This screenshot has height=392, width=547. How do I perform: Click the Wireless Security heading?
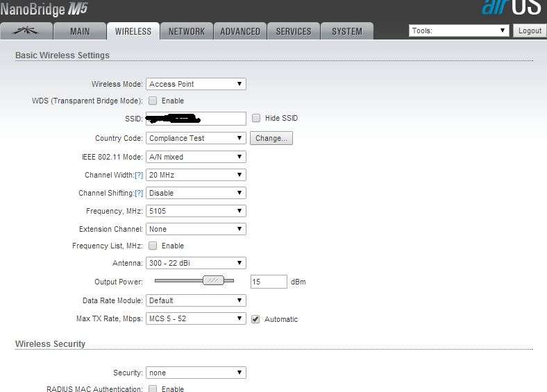click(x=50, y=344)
